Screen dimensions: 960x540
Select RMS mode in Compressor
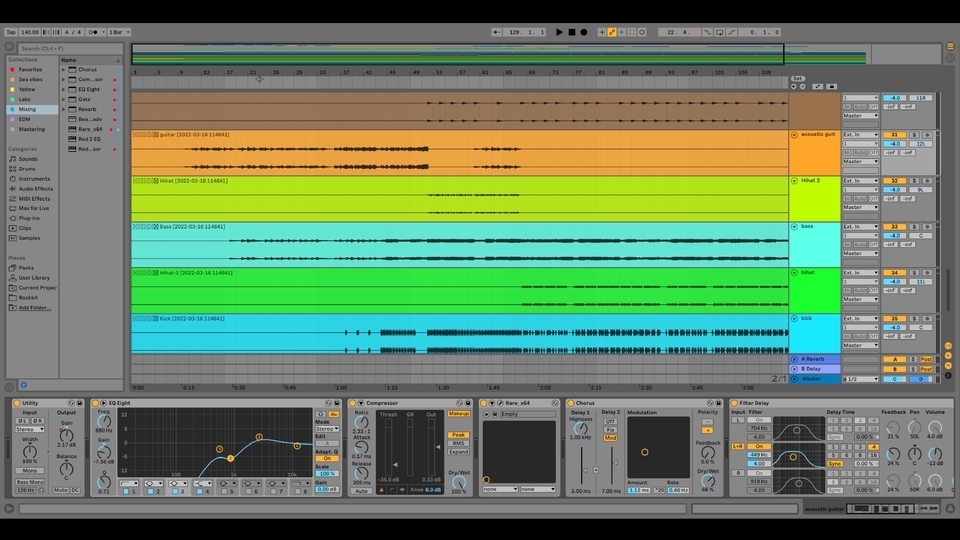(459, 443)
